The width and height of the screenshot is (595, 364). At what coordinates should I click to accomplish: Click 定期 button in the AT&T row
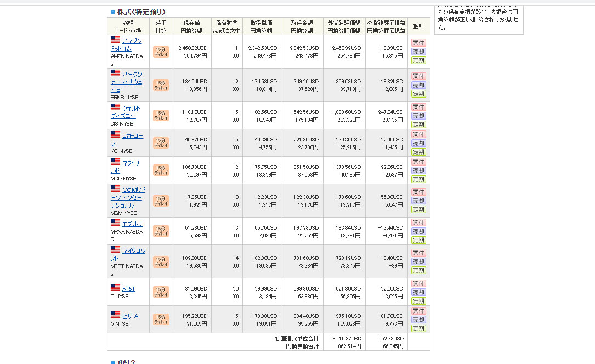418,300
